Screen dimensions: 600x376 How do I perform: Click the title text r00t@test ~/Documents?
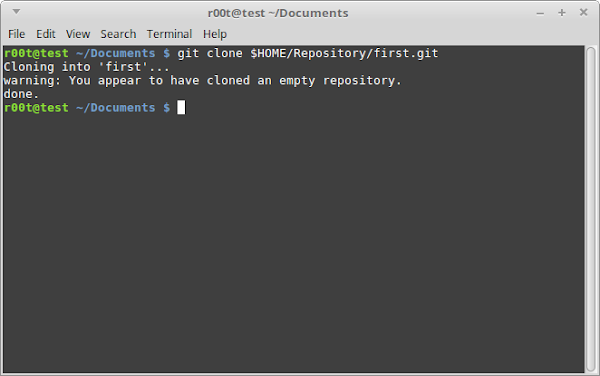click(x=278, y=13)
